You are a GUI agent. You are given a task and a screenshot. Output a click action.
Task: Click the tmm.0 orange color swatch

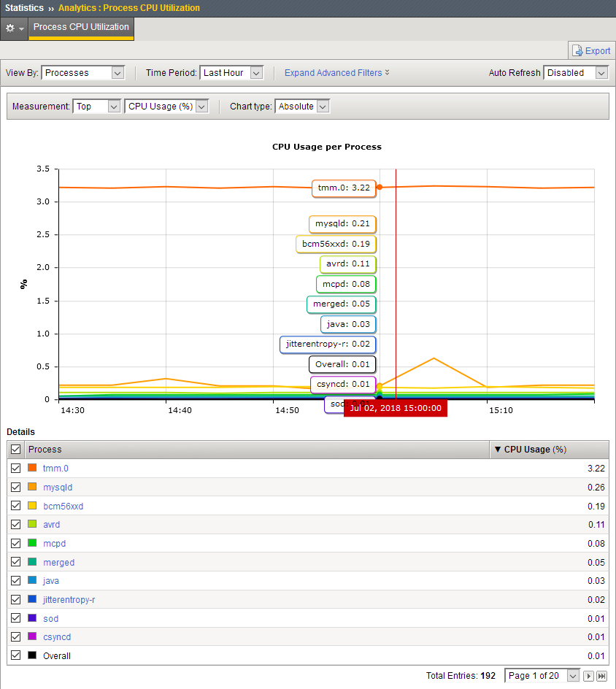pyautogui.click(x=32, y=469)
